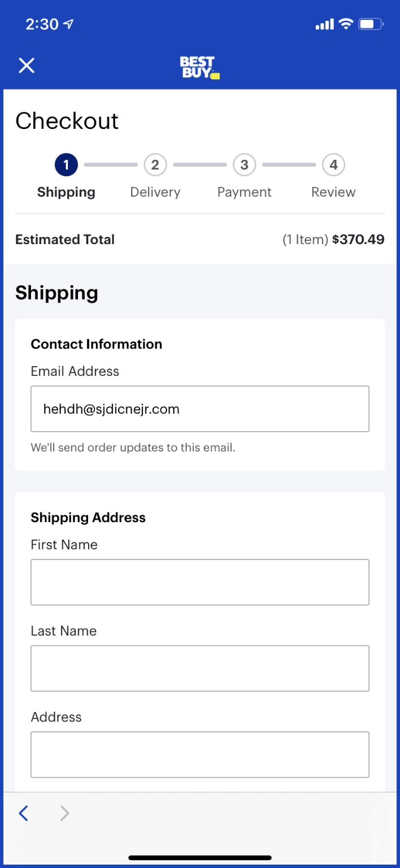Select the Review step label
The height and width of the screenshot is (868, 400).
pos(333,192)
